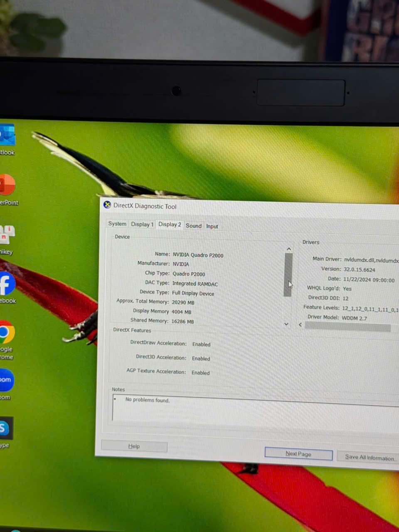The width and height of the screenshot is (399, 532).
Task: Click the Feature Levels value
Action: click(370, 309)
